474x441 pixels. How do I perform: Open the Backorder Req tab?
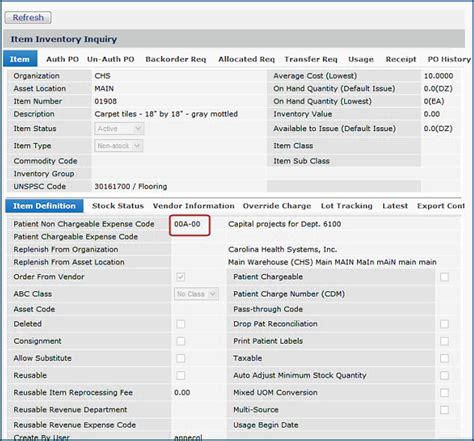click(x=176, y=59)
